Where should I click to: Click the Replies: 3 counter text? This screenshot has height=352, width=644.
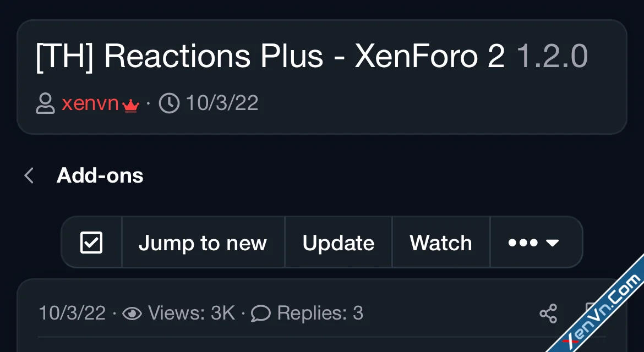pyautogui.click(x=320, y=313)
